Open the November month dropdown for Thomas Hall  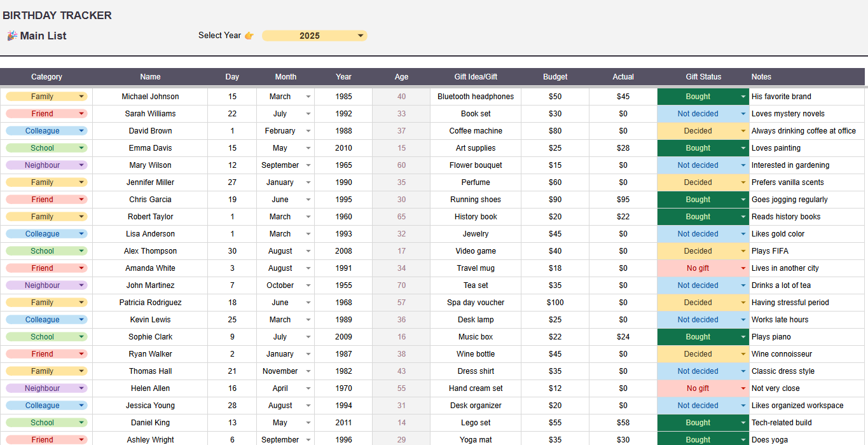308,371
